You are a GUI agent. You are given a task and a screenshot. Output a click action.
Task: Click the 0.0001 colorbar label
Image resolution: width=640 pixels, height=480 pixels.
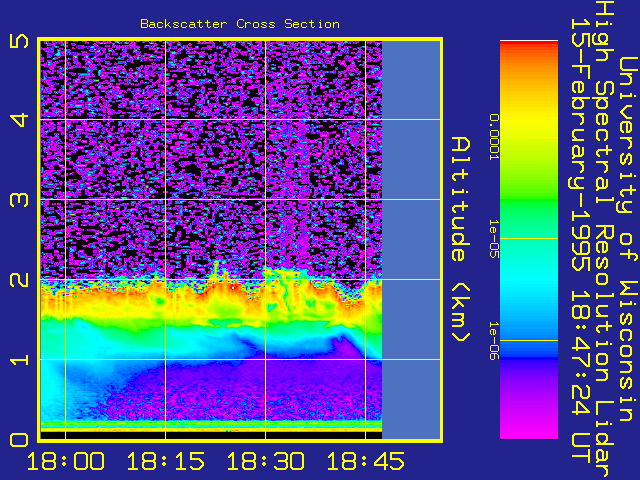(494, 137)
